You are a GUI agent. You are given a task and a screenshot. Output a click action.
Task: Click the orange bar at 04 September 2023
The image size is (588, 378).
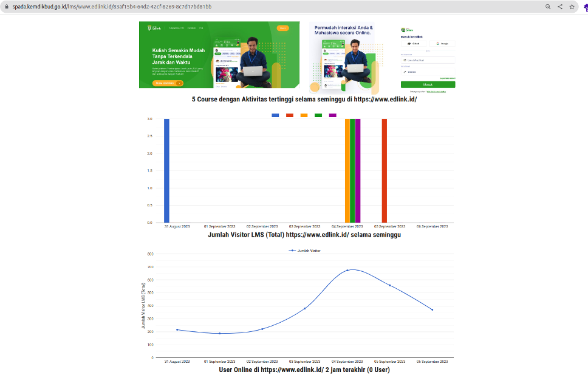pyautogui.click(x=347, y=170)
